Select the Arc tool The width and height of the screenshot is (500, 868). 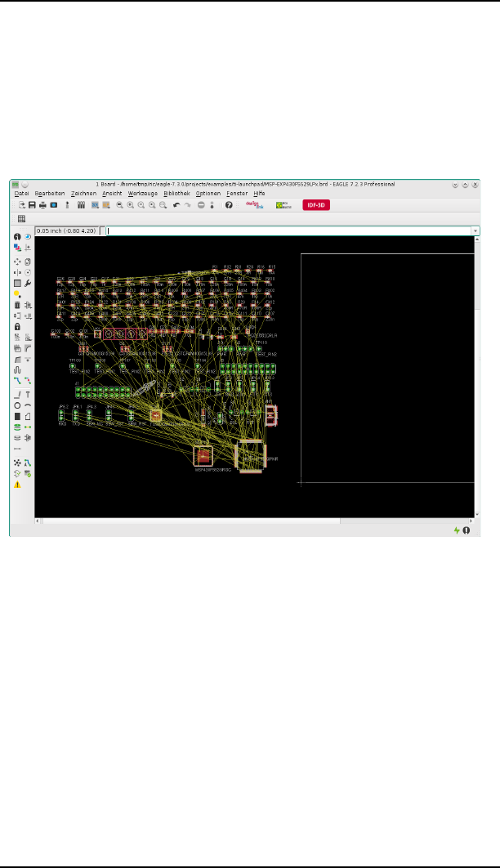pos(28,405)
